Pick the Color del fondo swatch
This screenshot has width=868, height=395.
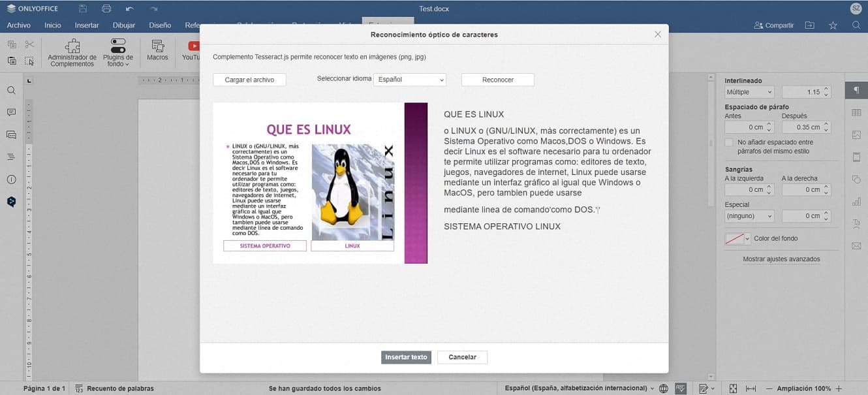pyautogui.click(x=734, y=239)
